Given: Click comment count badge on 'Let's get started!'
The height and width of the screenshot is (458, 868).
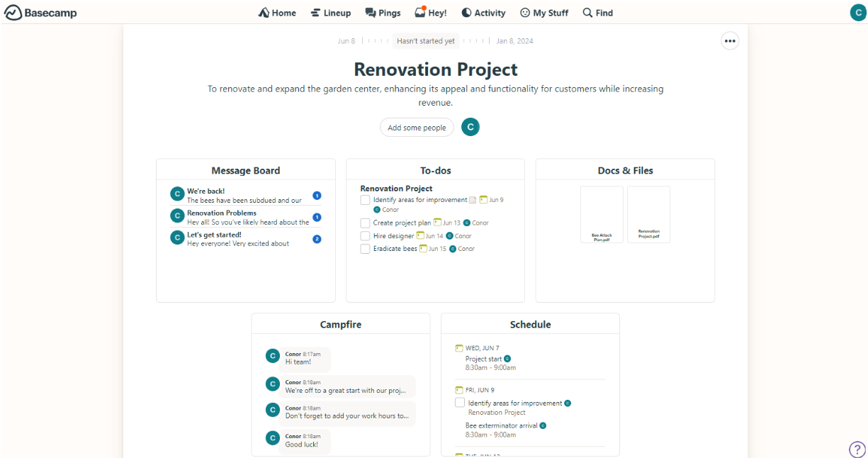Looking at the screenshot, I should tap(317, 239).
